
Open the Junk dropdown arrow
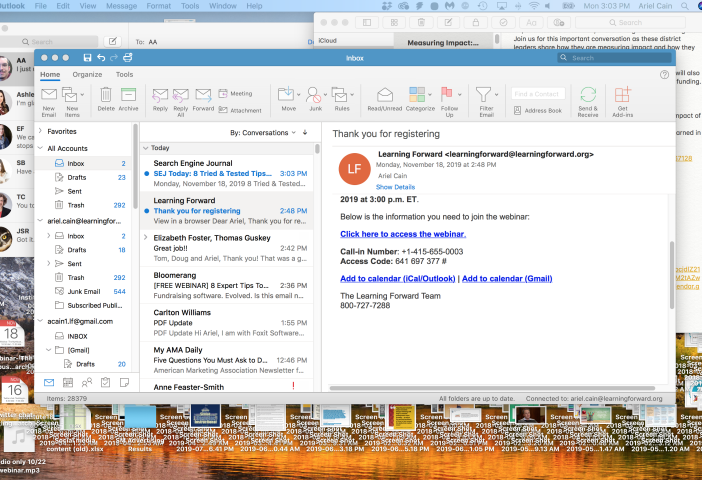point(325,94)
